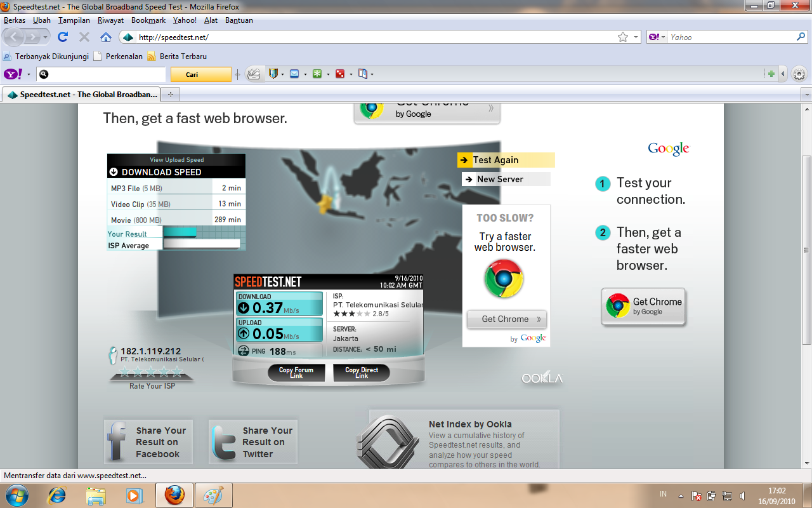Click the page vertical scrollbar thumb

[806, 250]
